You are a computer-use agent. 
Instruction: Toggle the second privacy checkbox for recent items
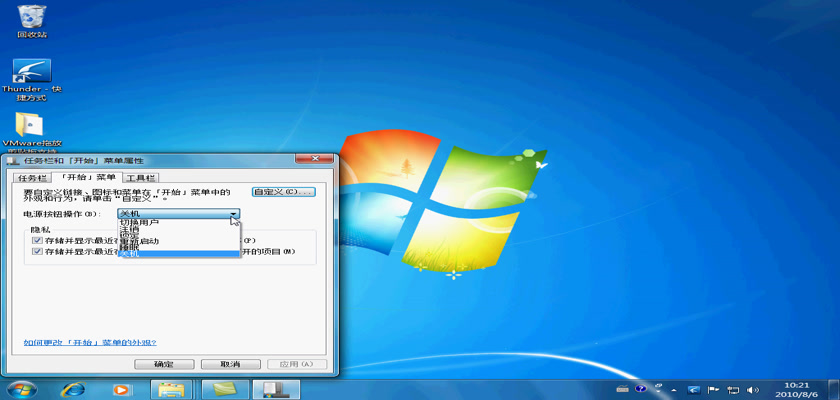coord(37,252)
